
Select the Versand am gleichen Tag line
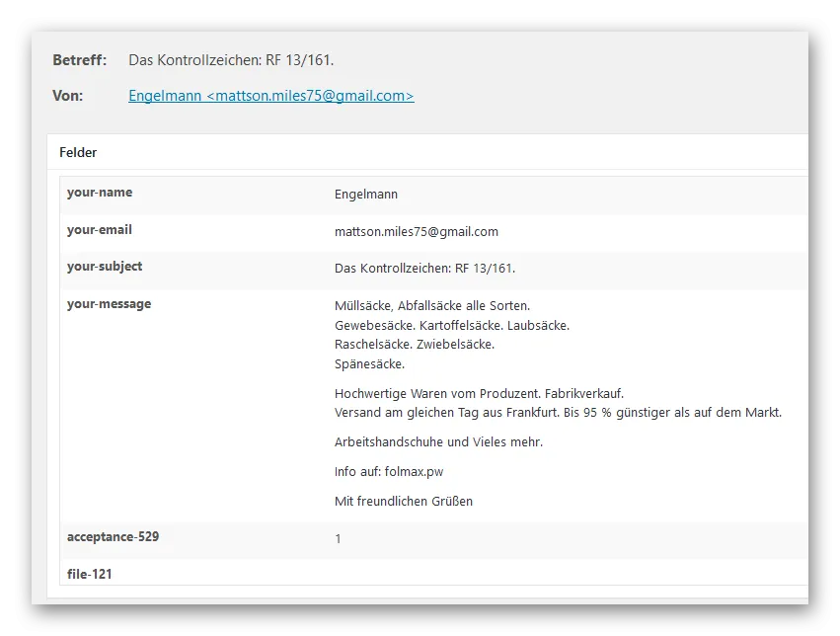click(x=559, y=413)
